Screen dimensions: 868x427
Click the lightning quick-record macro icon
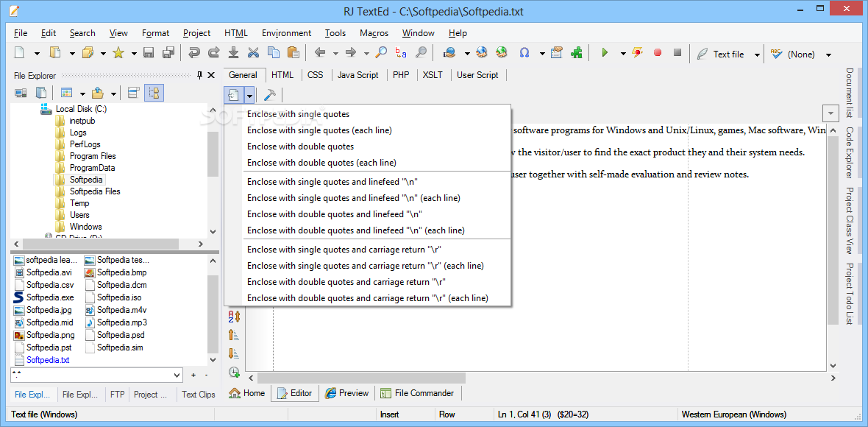pyautogui.click(x=638, y=53)
